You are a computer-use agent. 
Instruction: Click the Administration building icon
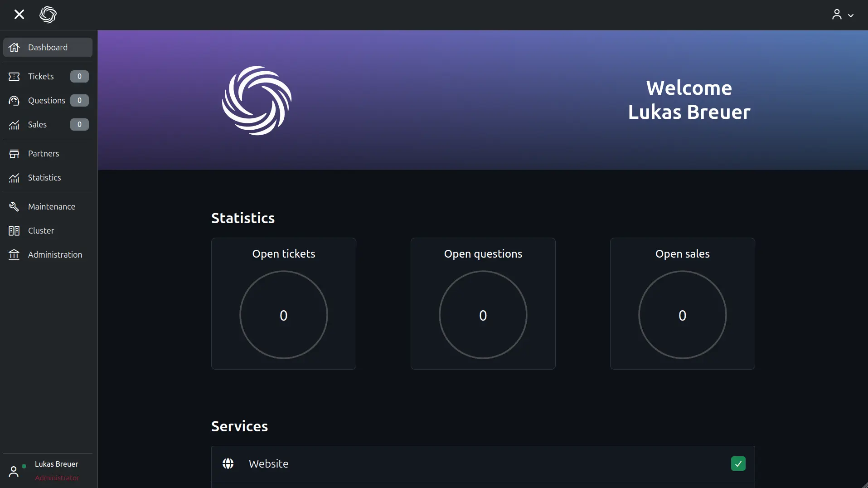[x=14, y=255]
